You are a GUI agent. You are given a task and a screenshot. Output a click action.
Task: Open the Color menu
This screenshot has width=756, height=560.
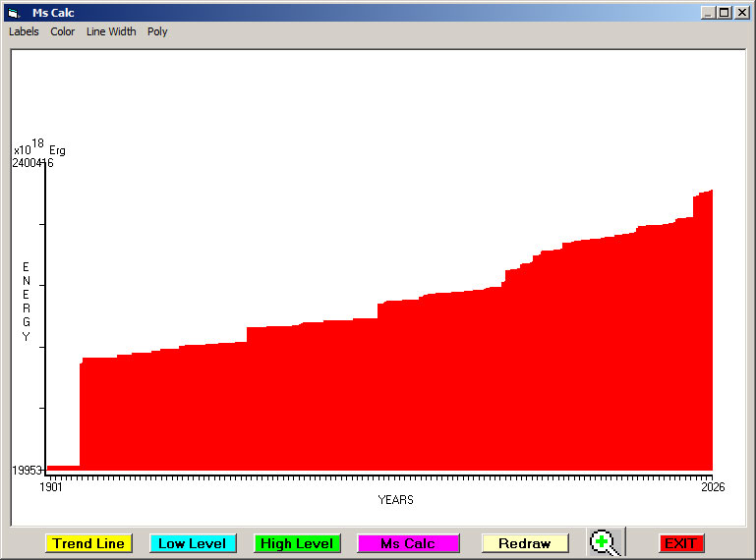63,31
